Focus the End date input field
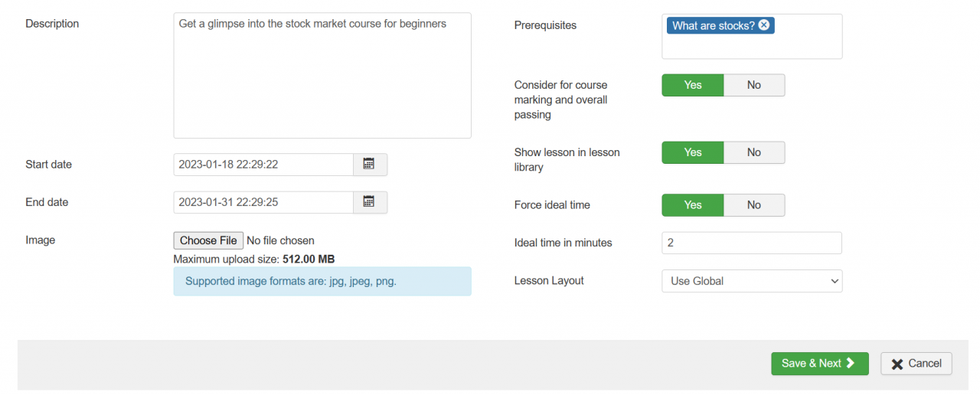The width and height of the screenshot is (980, 395). (x=263, y=202)
